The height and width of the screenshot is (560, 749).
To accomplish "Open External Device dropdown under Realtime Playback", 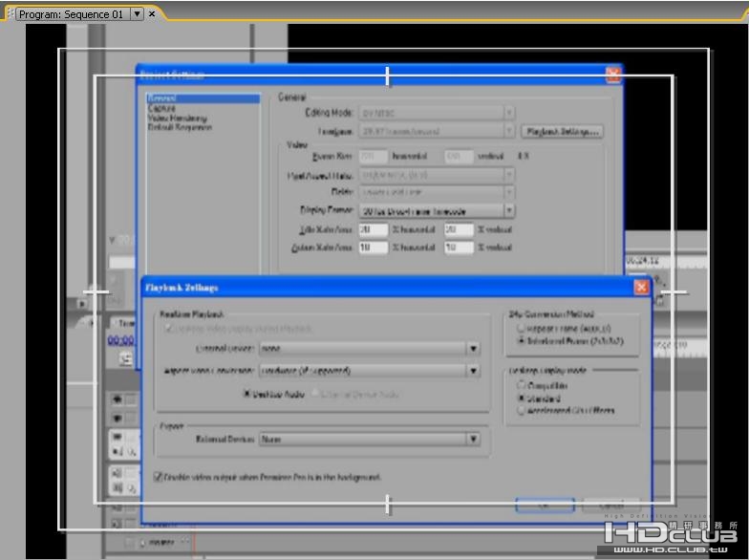I will tap(369, 348).
